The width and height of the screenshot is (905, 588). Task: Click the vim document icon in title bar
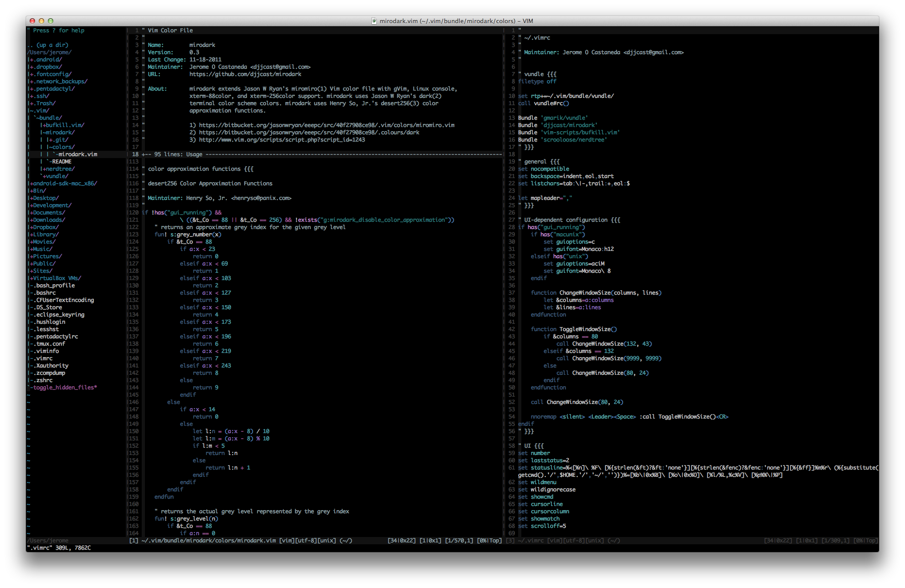tap(374, 21)
